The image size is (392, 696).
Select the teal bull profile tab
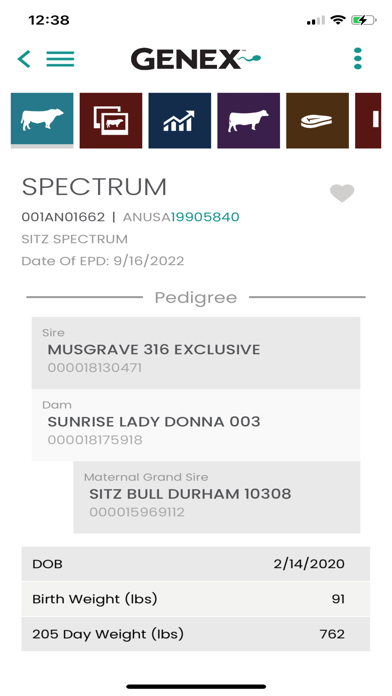(x=42, y=120)
